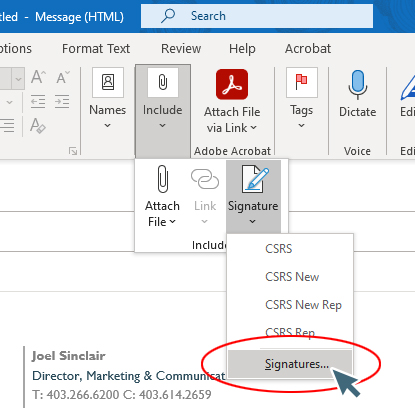
Task: Click into the Search box
Action: pos(257,16)
